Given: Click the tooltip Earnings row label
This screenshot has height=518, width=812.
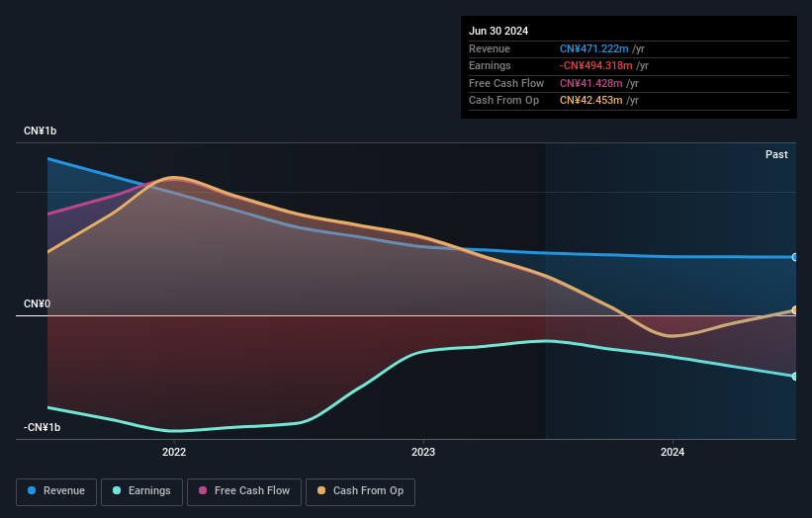Looking at the screenshot, I should 490,65.
